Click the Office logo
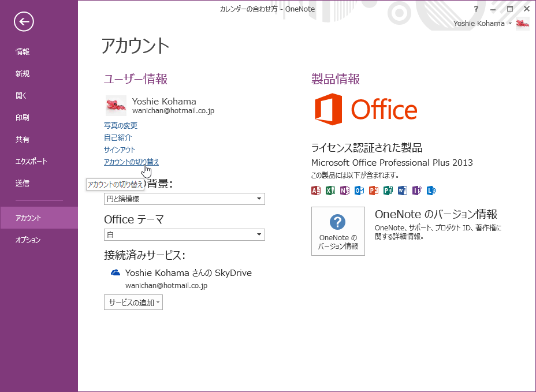The image size is (536, 392). coord(366,109)
